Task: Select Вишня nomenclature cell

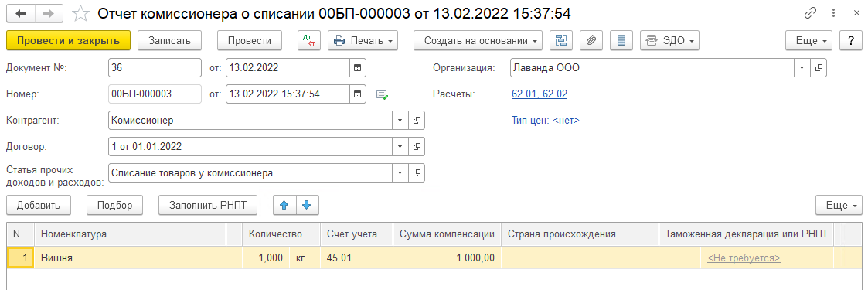Action: [131, 258]
